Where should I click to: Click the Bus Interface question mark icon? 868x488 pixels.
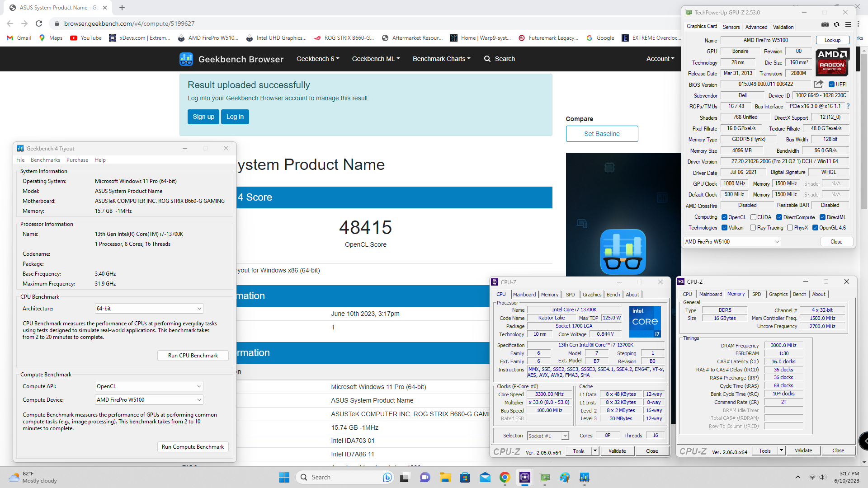pos(848,106)
